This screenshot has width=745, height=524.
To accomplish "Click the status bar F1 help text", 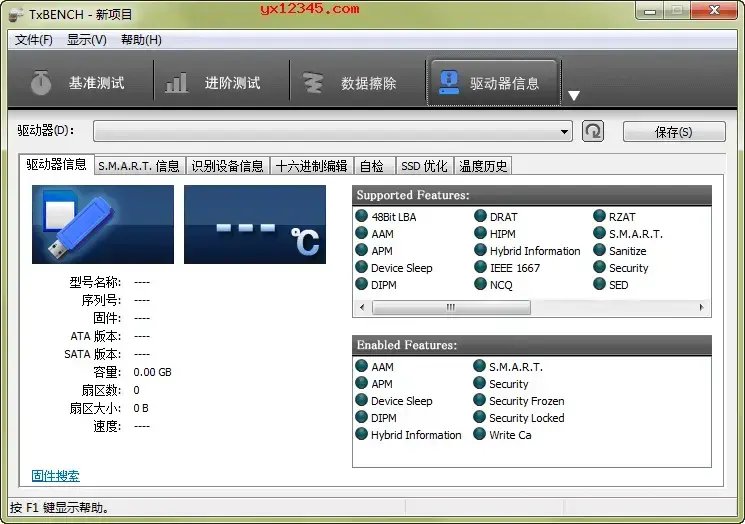I will pos(60,508).
